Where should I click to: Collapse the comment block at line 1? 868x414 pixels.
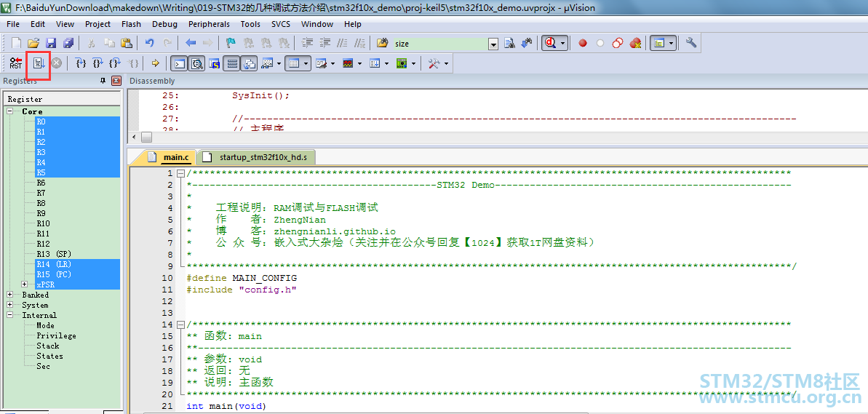pos(180,173)
